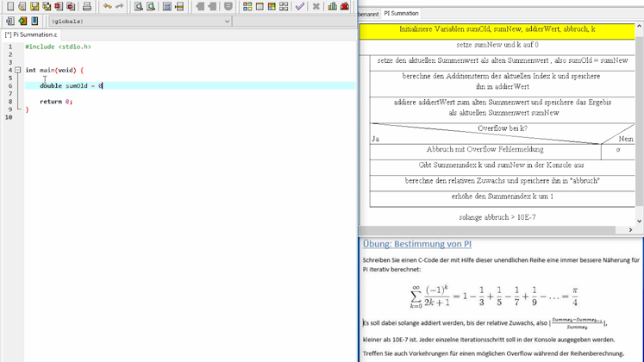
Task: Click the profile analysis bar chart icon
Action: (332, 7)
